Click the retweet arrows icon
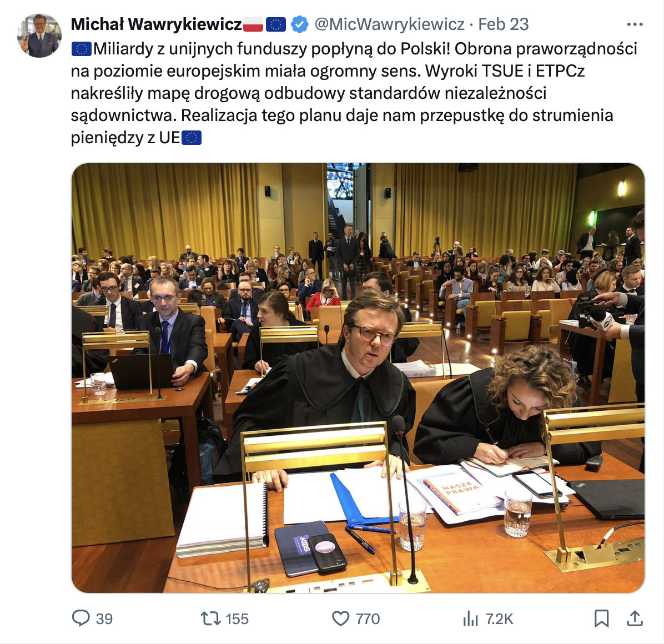Image resolution: width=664 pixels, height=644 pixels. click(x=210, y=618)
